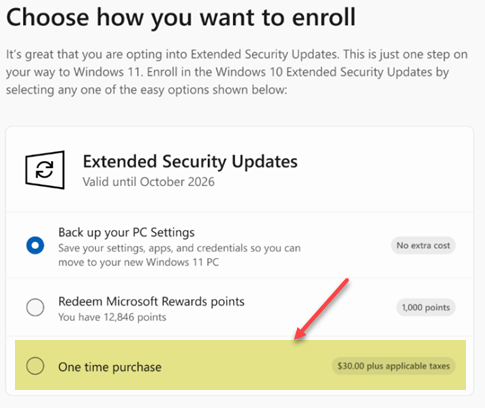This screenshot has width=485, height=408.
Task: Click the move to your new Windows 11 PC text
Action: [x=139, y=262]
